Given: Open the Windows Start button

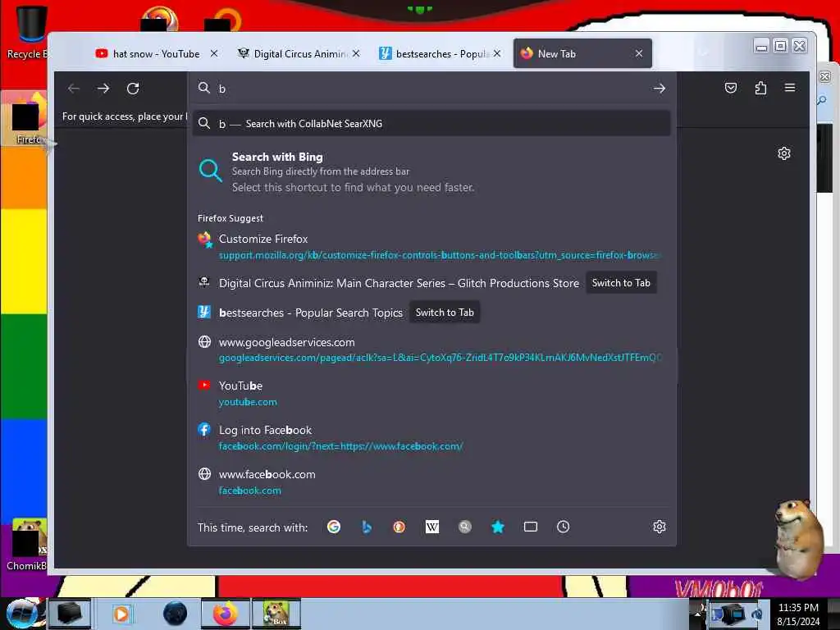Looking at the screenshot, I should pos(22,614).
